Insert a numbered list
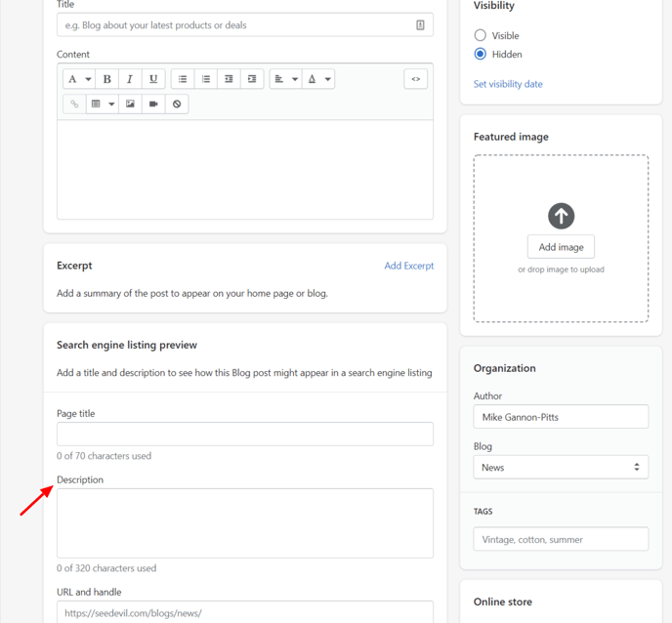The height and width of the screenshot is (623, 672). (x=206, y=79)
